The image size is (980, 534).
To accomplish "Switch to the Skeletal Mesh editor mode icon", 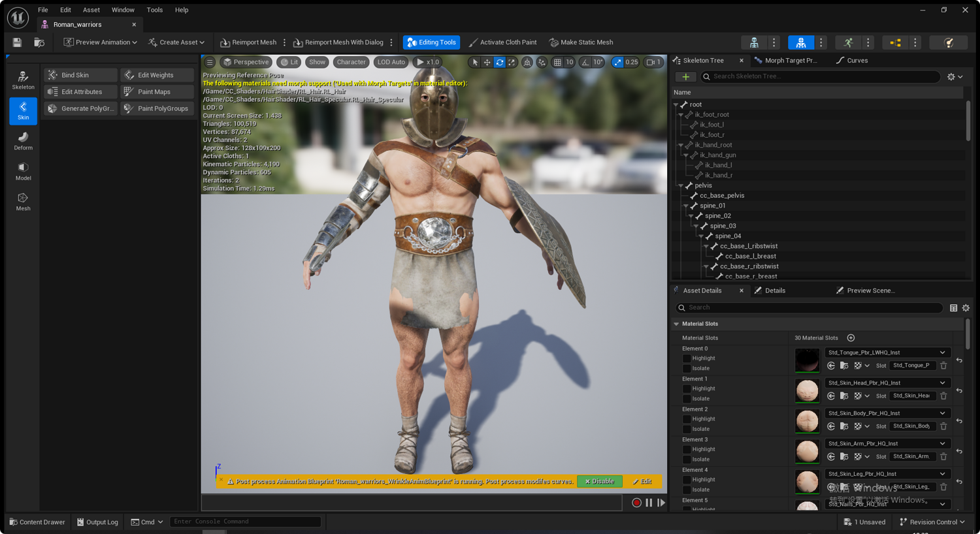I will tap(801, 42).
